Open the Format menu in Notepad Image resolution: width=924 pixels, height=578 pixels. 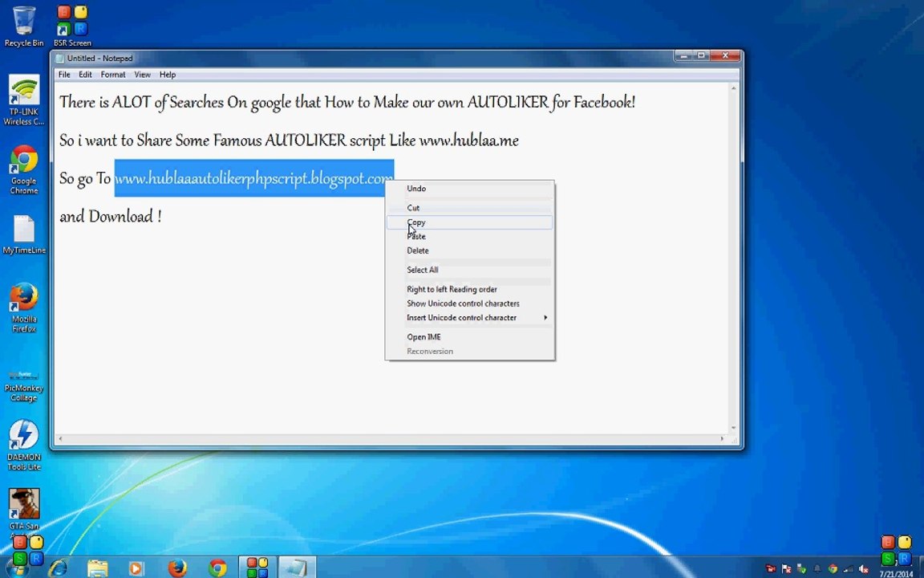coord(112,75)
